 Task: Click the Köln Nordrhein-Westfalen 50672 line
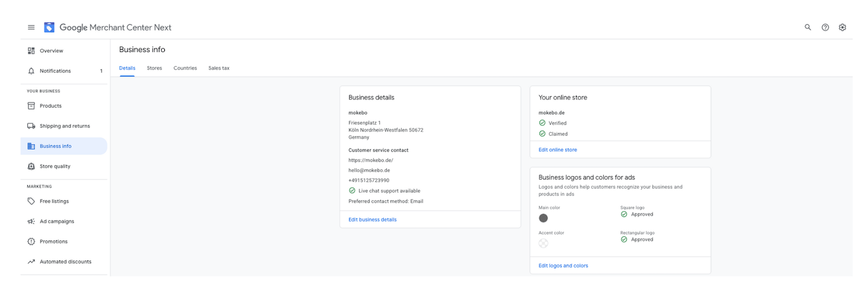pyautogui.click(x=386, y=130)
